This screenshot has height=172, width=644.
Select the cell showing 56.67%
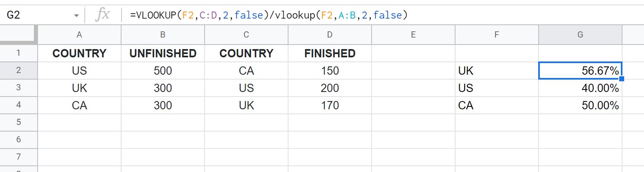click(x=580, y=71)
